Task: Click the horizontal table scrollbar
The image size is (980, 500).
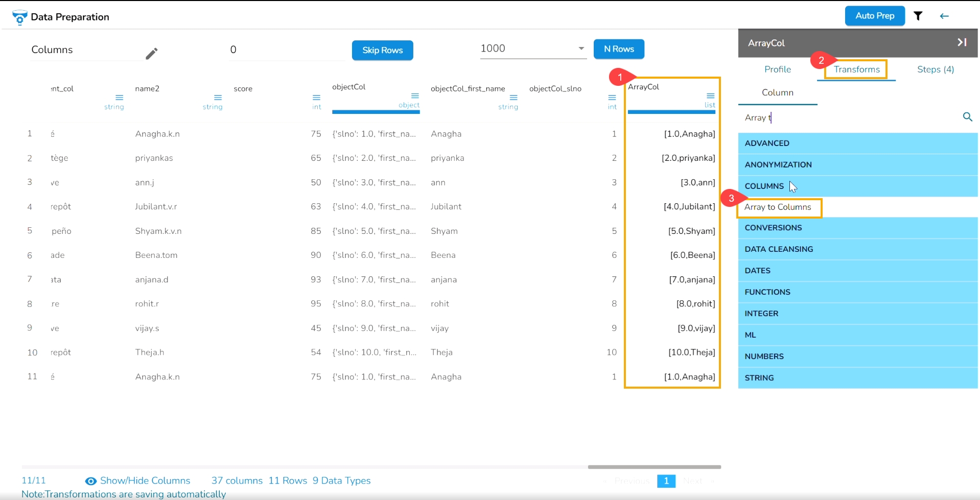Action: 654,467
